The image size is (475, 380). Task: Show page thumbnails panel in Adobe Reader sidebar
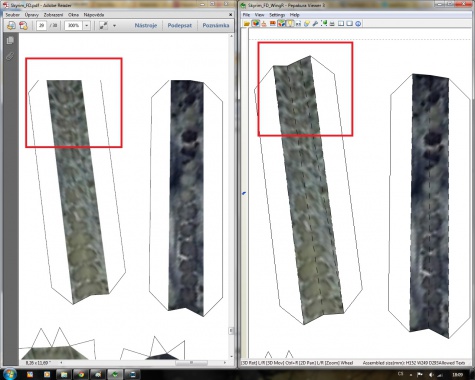click(10, 40)
